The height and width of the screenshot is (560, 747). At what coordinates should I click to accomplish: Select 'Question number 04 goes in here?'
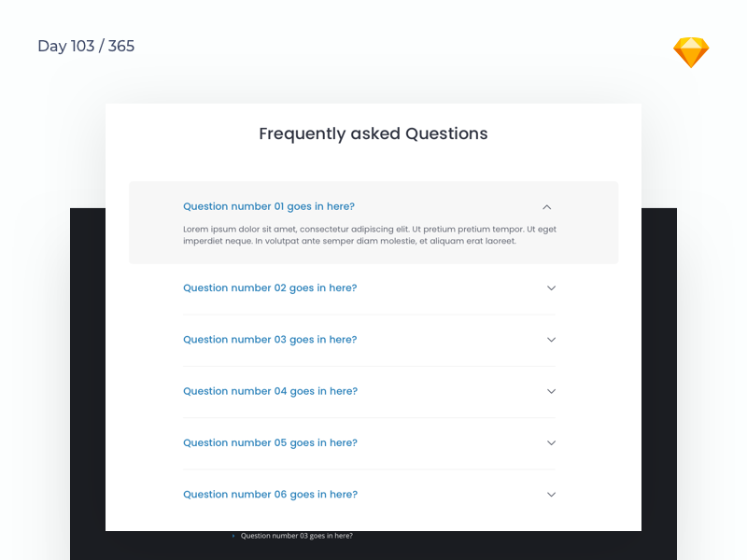coord(270,391)
